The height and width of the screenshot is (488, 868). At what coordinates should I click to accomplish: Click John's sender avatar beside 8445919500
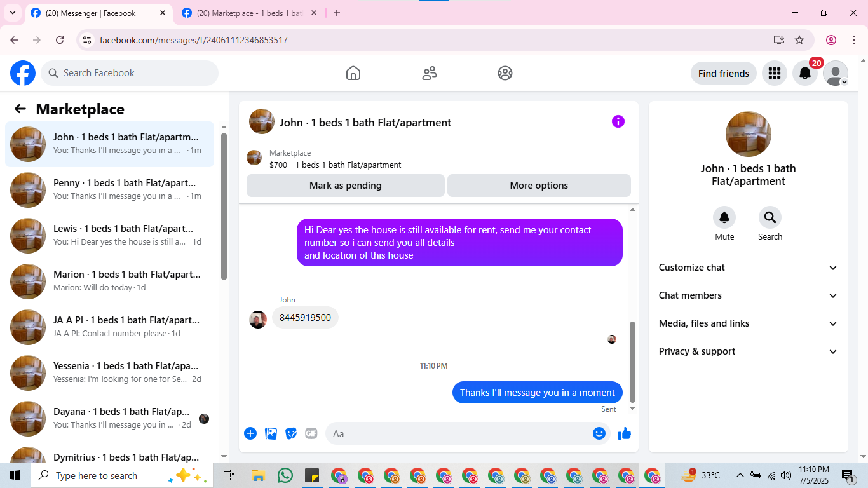pos(258,320)
